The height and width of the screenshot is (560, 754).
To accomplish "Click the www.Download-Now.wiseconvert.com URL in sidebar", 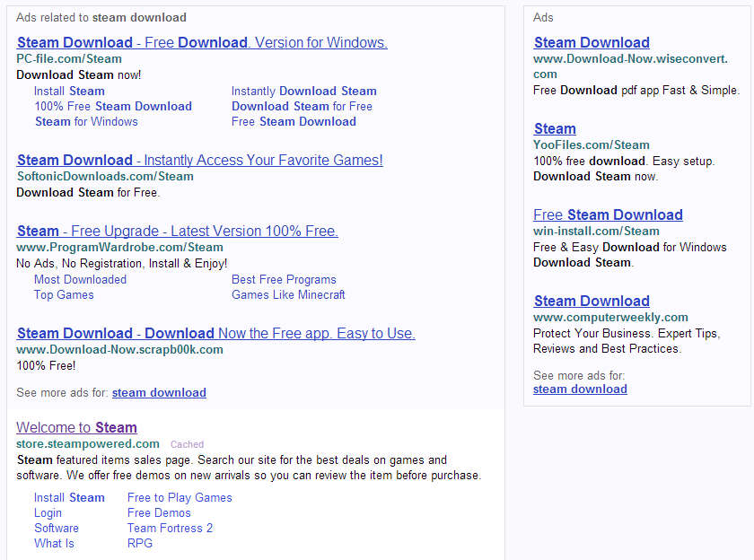I will 630,66.
